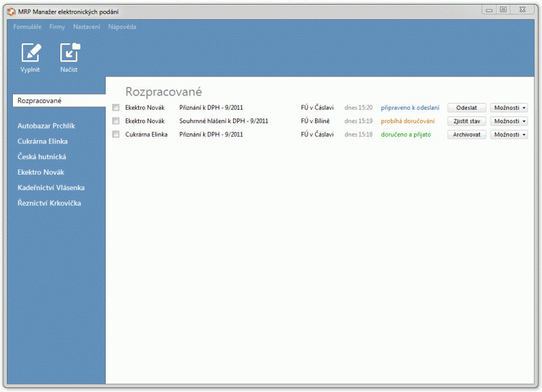Click FÚ v Bílině cell
542x392 pixels.
tap(315, 121)
